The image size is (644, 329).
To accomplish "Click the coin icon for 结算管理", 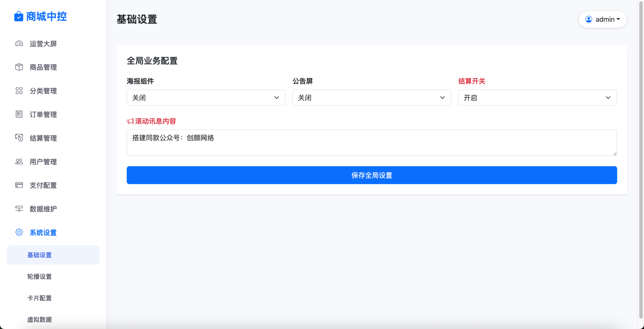I will (19, 138).
